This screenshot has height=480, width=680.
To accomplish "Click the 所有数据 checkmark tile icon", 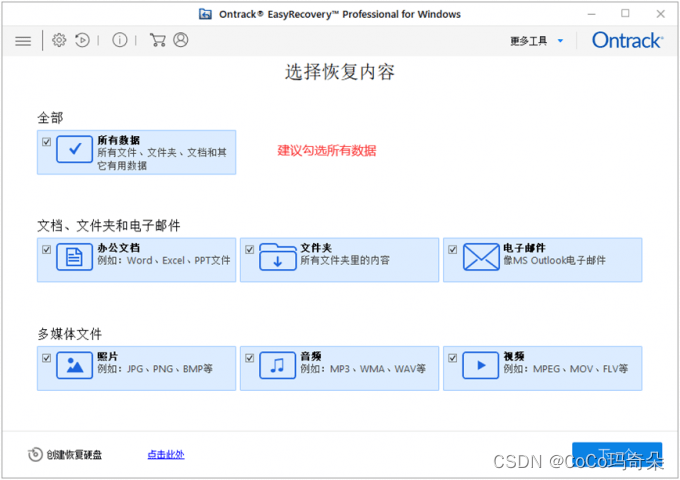I will [x=75, y=149].
